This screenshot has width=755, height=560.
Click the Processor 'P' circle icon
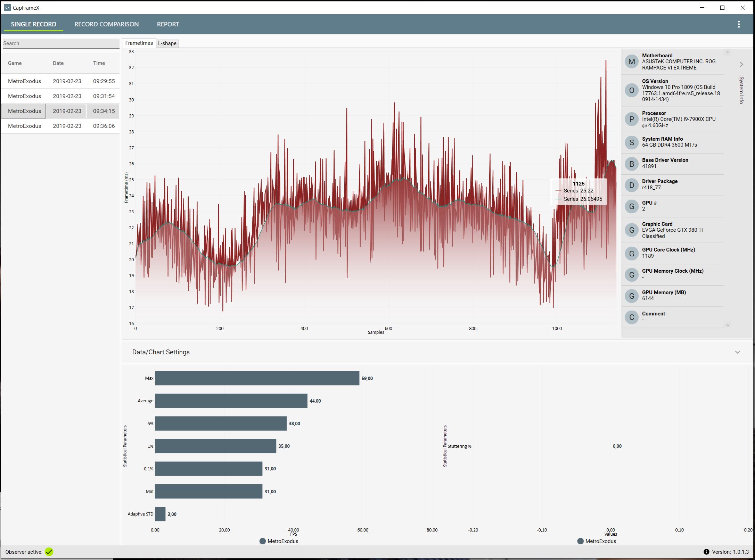631,120
